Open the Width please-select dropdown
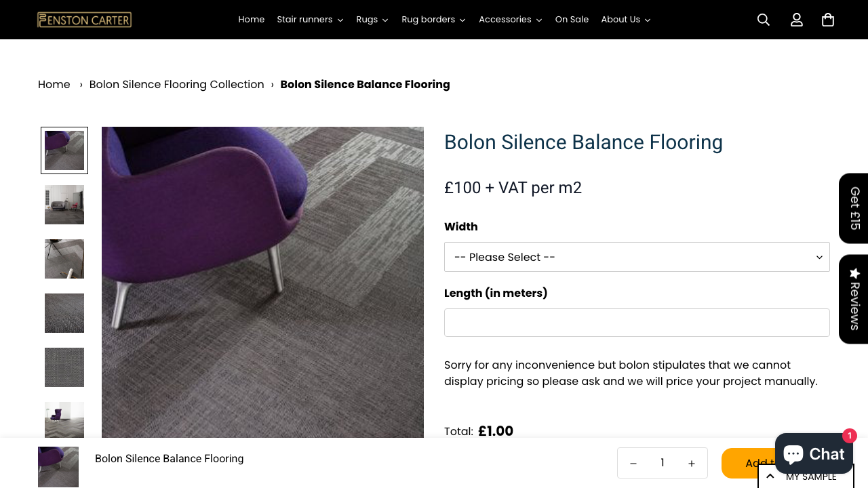The image size is (868, 488). coord(636,257)
